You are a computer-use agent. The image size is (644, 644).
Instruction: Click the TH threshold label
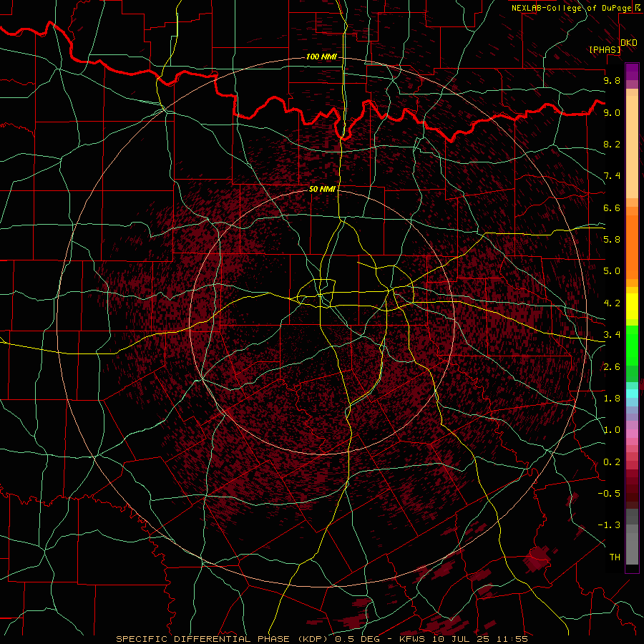click(615, 557)
